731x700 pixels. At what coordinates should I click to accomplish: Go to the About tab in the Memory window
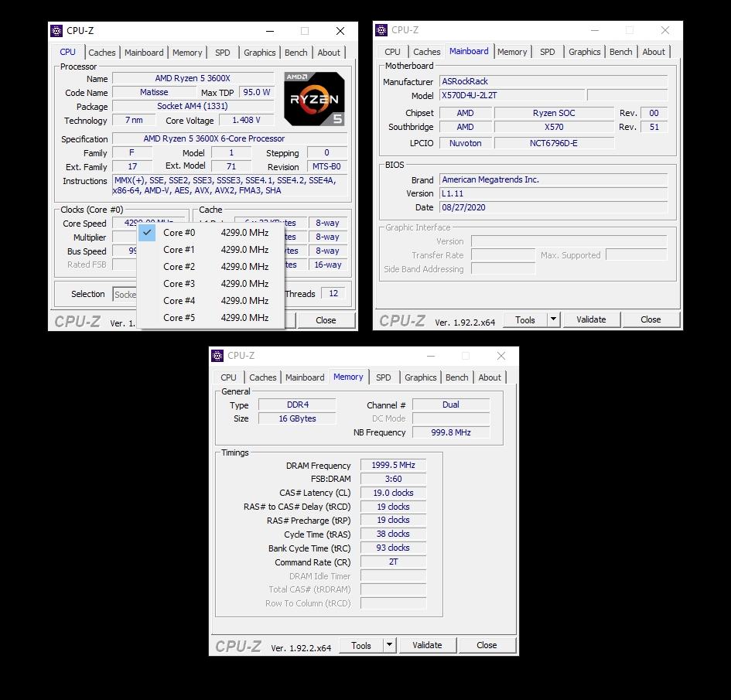coord(490,377)
